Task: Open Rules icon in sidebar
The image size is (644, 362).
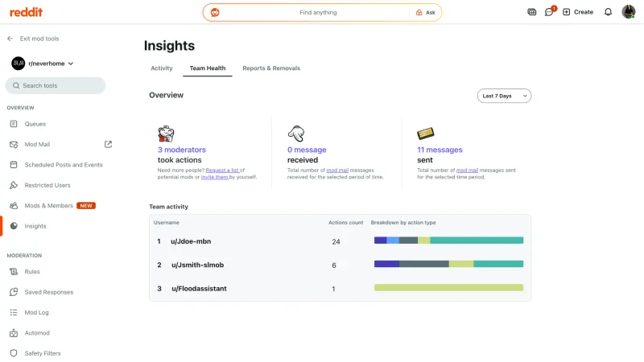Action: [14, 272]
